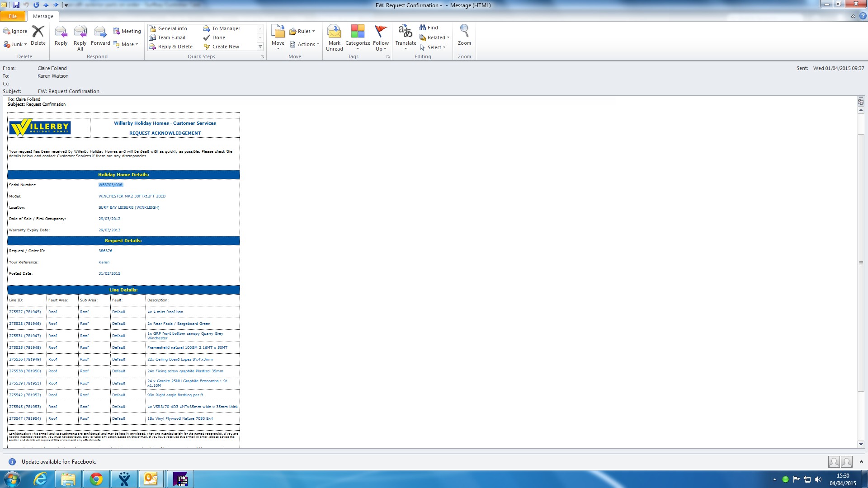This screenshot has height=488, width=868.
Task: Open Google Chrome from the taskbar
Action: [x=96, y=479]
